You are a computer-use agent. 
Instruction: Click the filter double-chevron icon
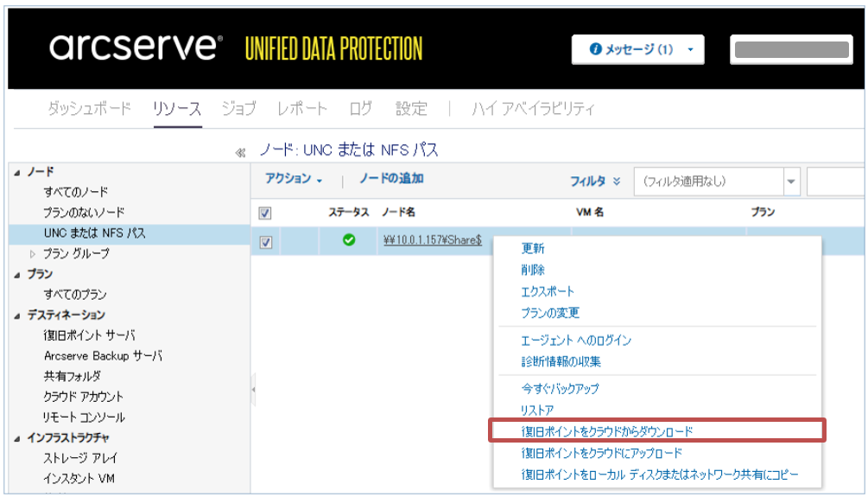[x=617, y=182]
